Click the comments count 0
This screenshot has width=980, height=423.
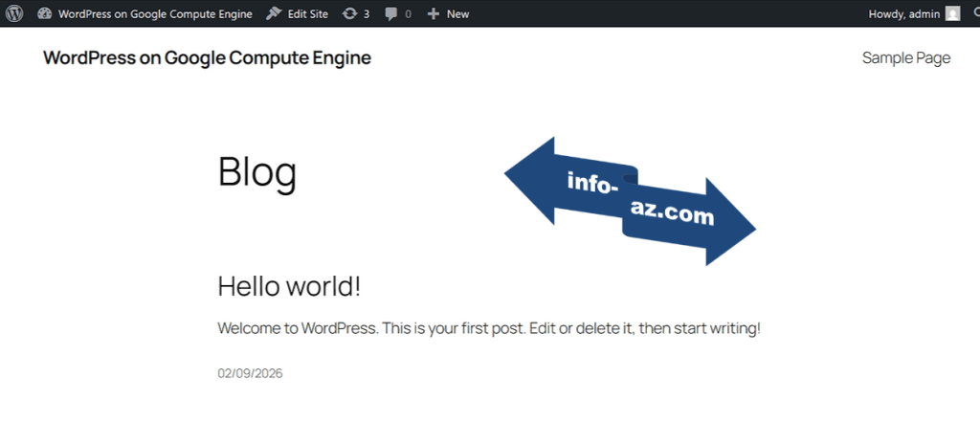(x=408, y=14)
